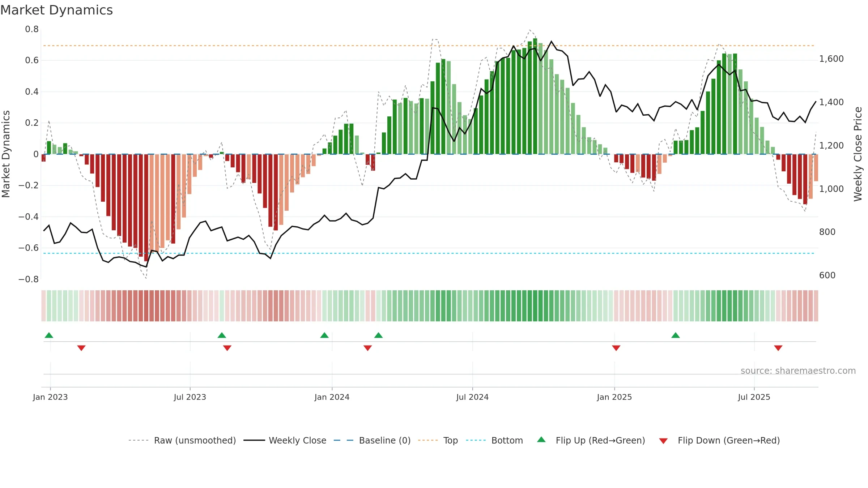Click the red flip-down marker in February 2024

(x=367, y=348)
